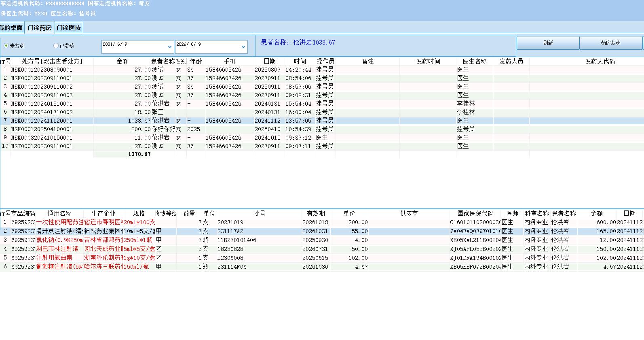Select prescription MSK0001202308090001 row

point(322,70)
